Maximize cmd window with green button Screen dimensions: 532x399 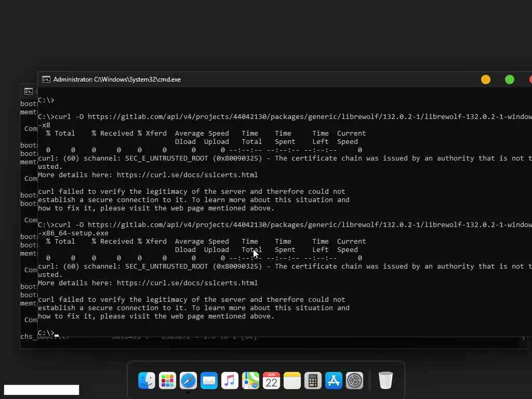point(509,79)
